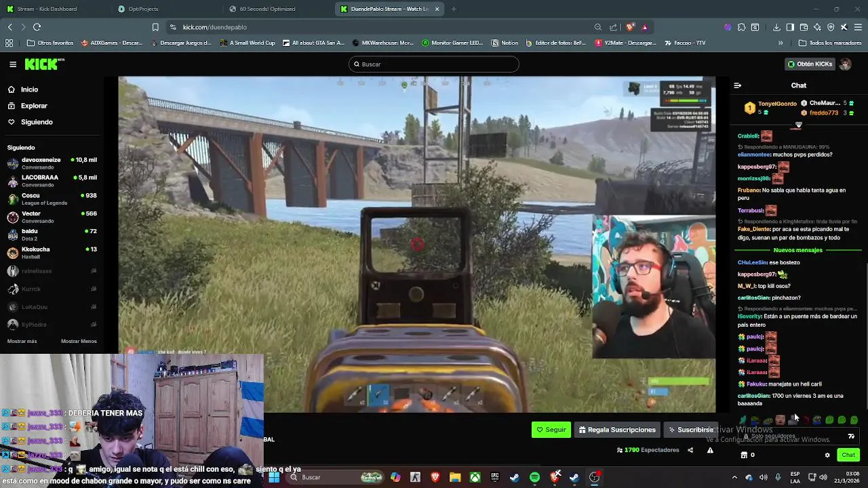Open 7TV emote picker in chat input
The height and width of the screenshot is (488, 868).
[x=851, y=436]
